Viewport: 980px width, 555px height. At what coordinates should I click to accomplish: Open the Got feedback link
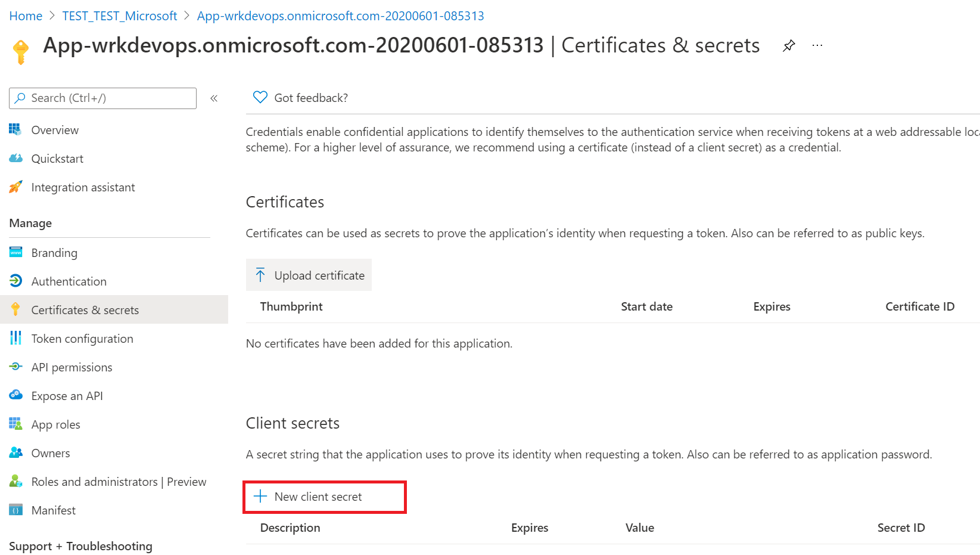click(x=311, y=97)
